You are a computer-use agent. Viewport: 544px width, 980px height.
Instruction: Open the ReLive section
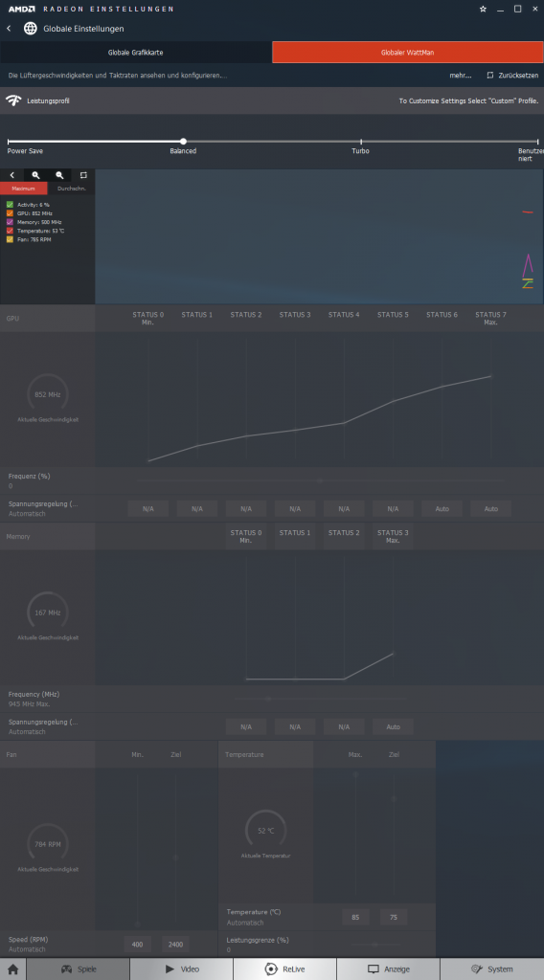tap(284, 969)
